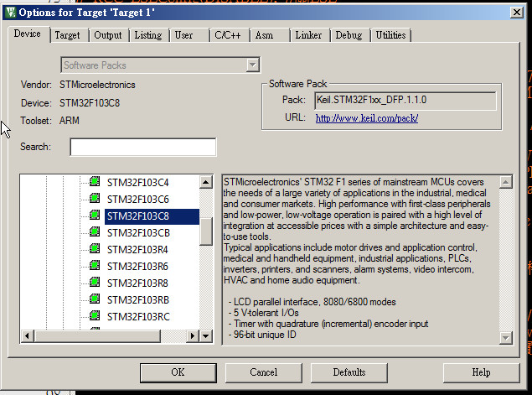The image size is (532, 395).
Task: Click device list scroll up arrow
Action: (205, 182)
